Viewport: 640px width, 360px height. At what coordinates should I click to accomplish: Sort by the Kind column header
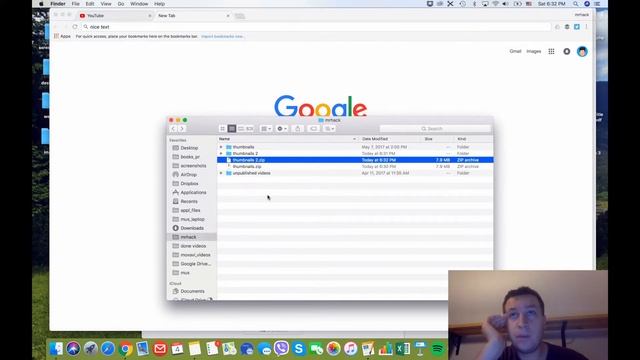pyautogui.click(x=473, y=139)
